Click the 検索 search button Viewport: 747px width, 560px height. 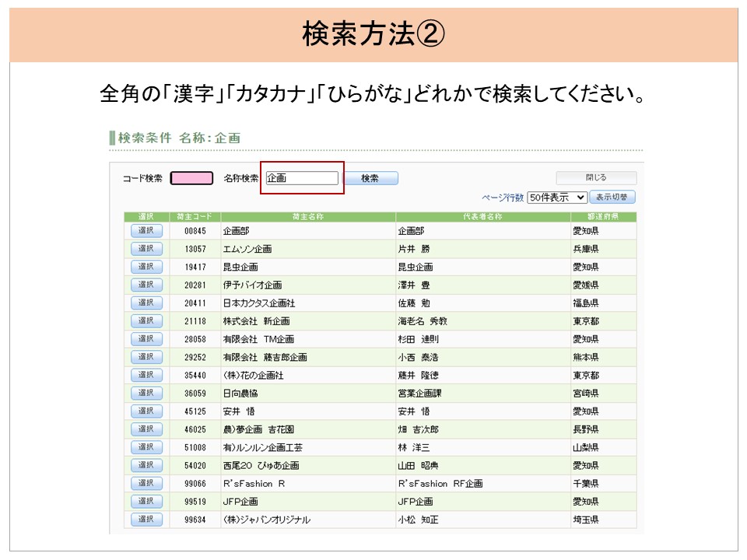(x=370, y=178)
